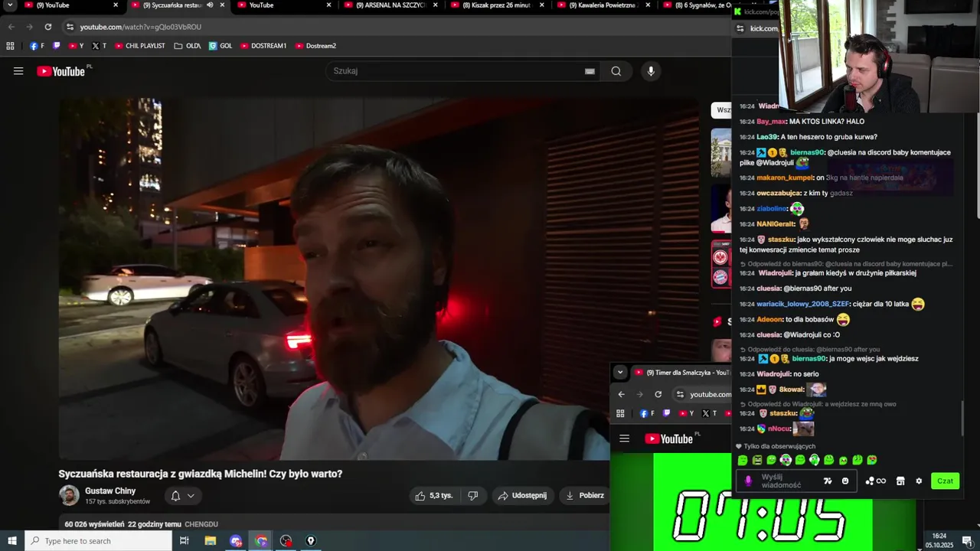Click username wariacik_lolowy_2008_SZEF in chat

[803, 304]
